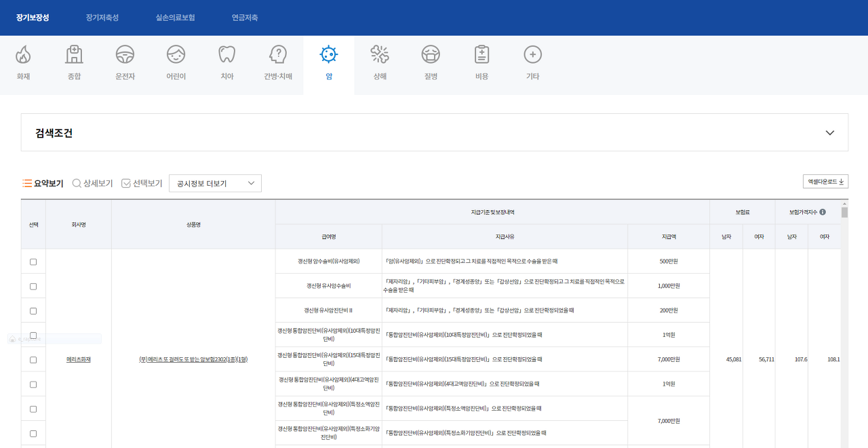This screenshot has width=868, height=448.
Task: Click the price index value 108.1
Action: coord(833,359)
